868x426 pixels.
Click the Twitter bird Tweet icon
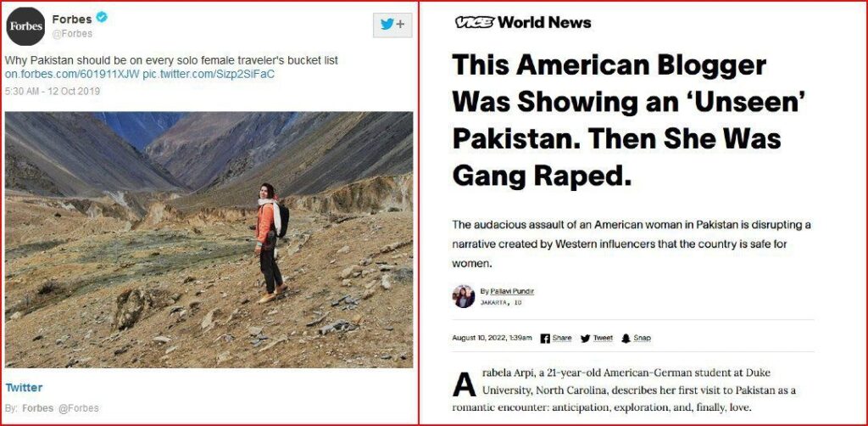tap(585, 339)
